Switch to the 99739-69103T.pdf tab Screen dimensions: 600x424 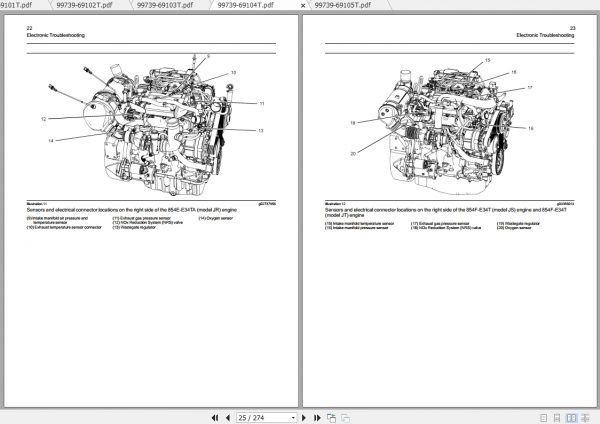coord(165,5)
